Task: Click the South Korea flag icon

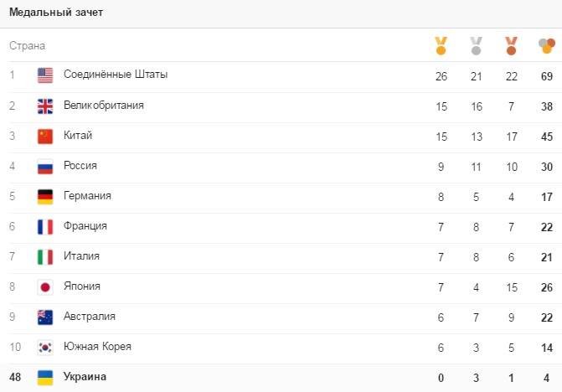Action: pos(45,347)
